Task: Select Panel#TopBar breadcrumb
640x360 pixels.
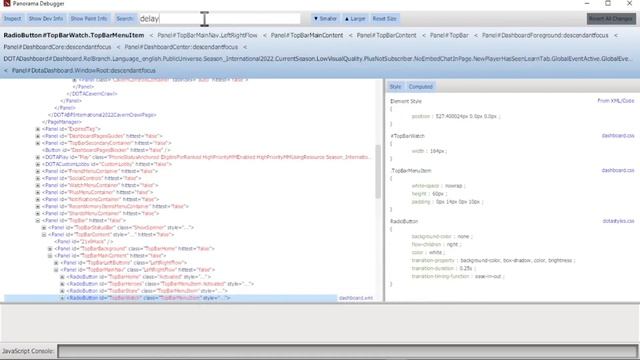Action: point(449,36)
